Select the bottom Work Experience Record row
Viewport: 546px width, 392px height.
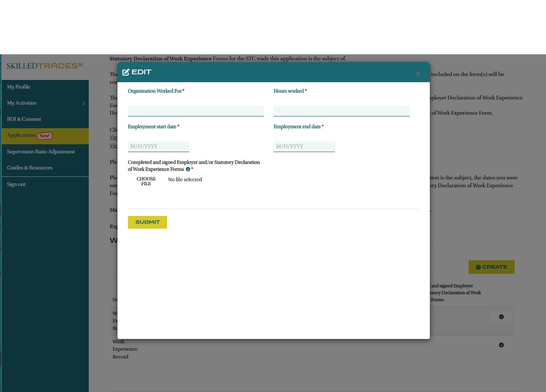pyautogui.click(x=125, y=349)
